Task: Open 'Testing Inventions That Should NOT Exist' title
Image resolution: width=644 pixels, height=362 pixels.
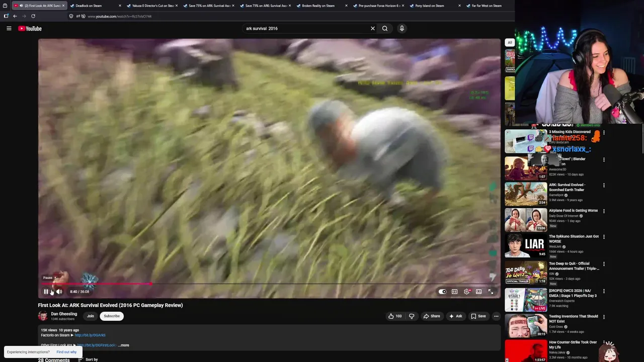Action: coord(574,319)
